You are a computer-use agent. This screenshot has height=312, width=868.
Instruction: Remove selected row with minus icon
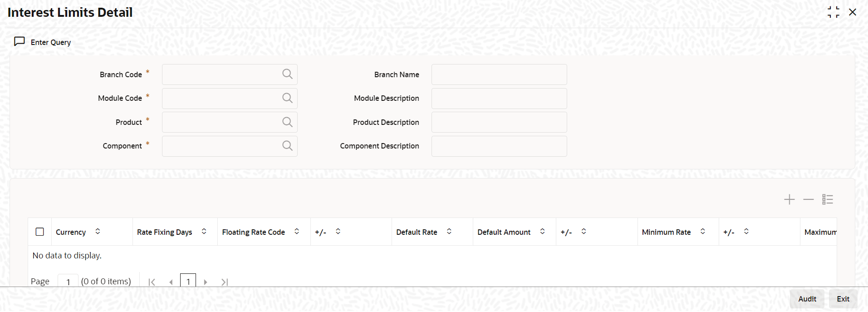pos(809,199)
